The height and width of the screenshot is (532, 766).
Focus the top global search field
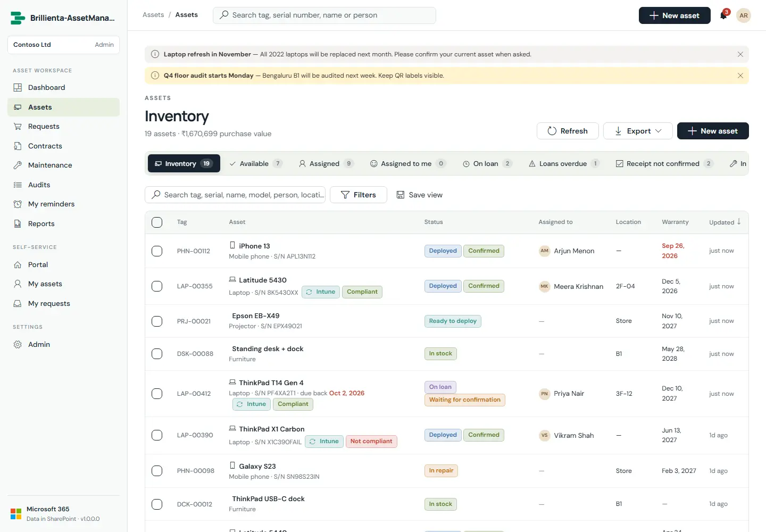[324, 15]
